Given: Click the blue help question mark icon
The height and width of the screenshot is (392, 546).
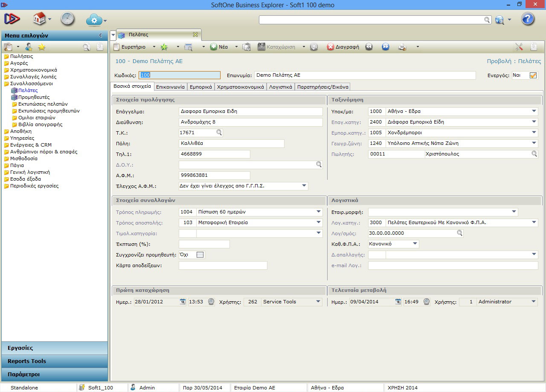Looking at the screenshot, I should 528,19.
